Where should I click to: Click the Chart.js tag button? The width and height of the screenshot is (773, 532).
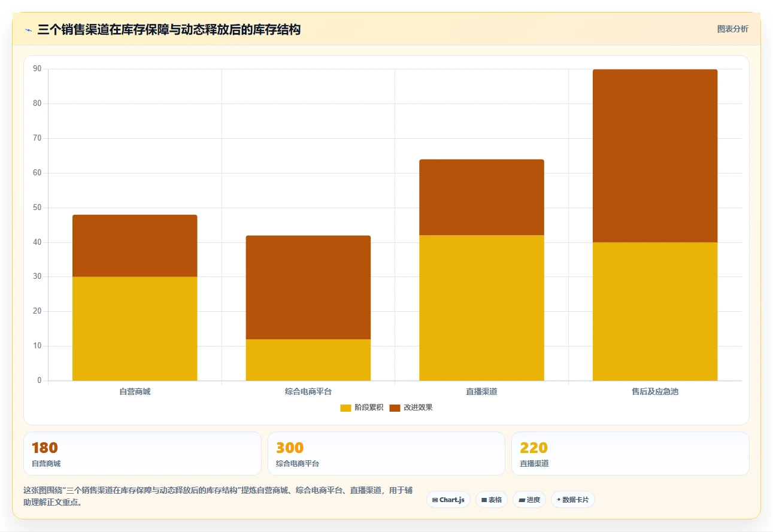448,500
